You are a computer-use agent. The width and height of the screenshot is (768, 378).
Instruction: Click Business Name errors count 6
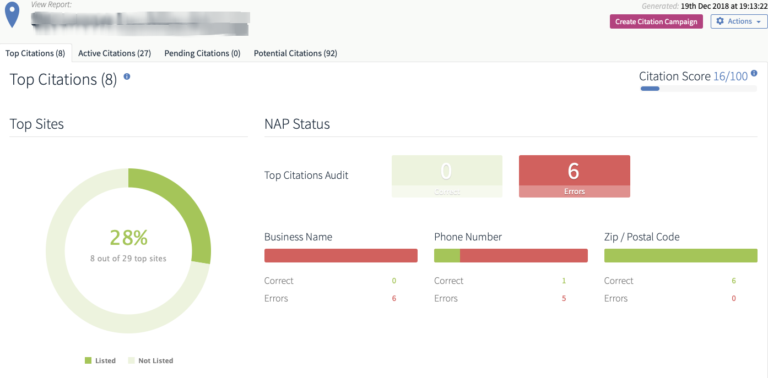tap(394, 299)
